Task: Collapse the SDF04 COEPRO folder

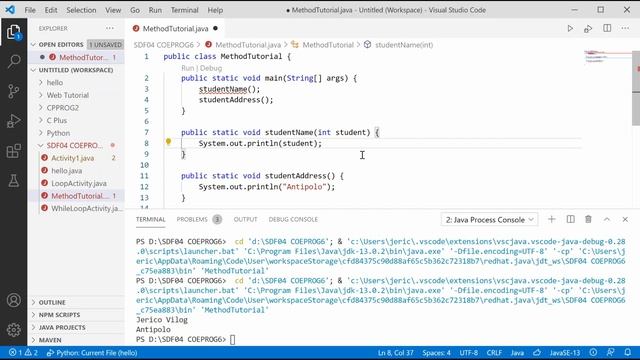Action: (77, 145)
